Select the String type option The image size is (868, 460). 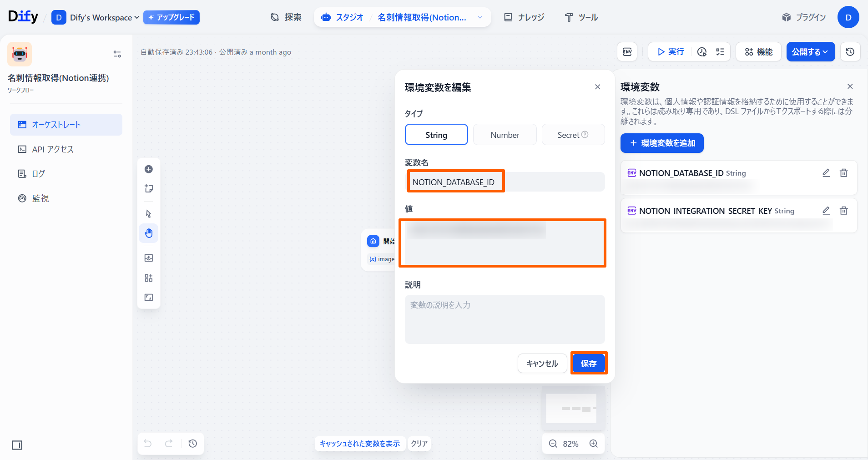[436, 135]
